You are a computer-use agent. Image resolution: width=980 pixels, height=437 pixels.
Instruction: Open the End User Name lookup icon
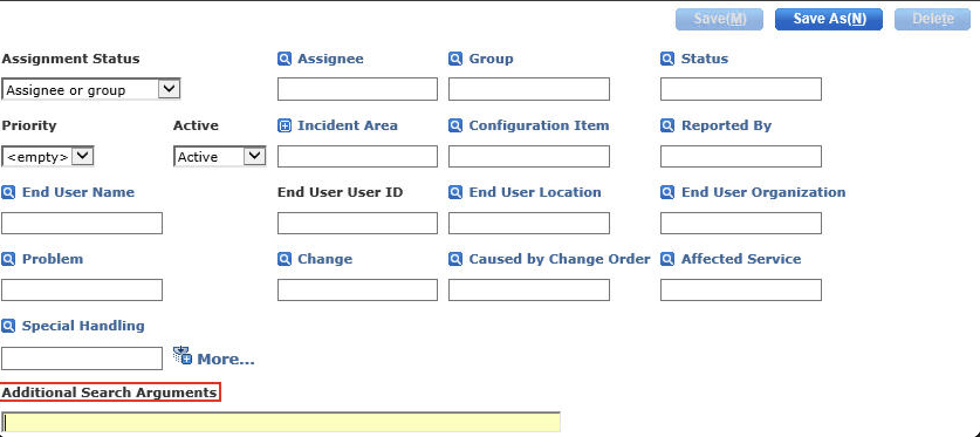point(8,192)
